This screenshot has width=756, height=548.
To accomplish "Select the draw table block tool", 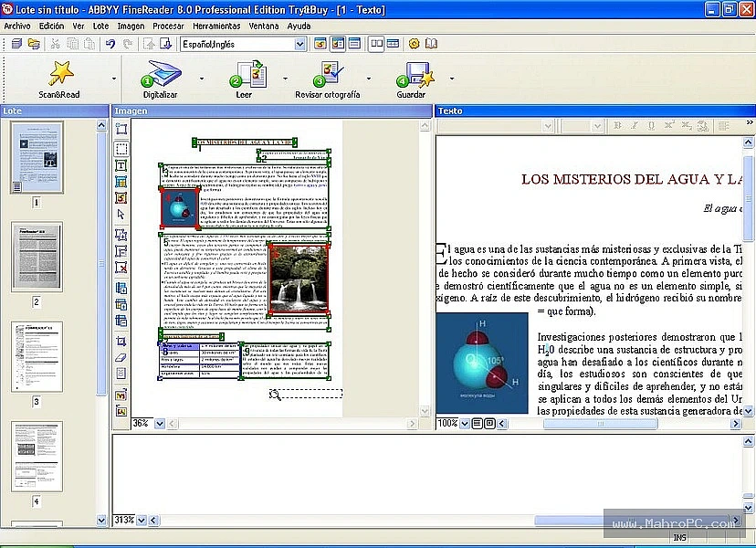I will pos(121,182).
